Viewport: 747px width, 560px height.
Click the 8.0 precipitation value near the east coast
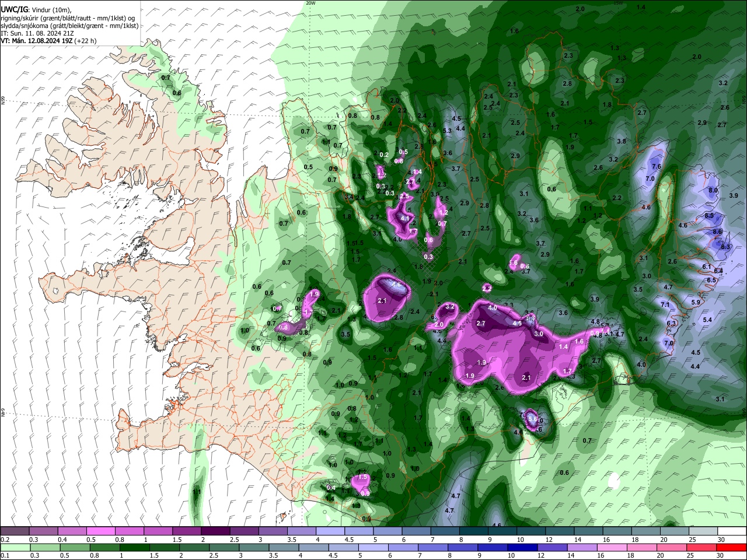coord(713,191)
